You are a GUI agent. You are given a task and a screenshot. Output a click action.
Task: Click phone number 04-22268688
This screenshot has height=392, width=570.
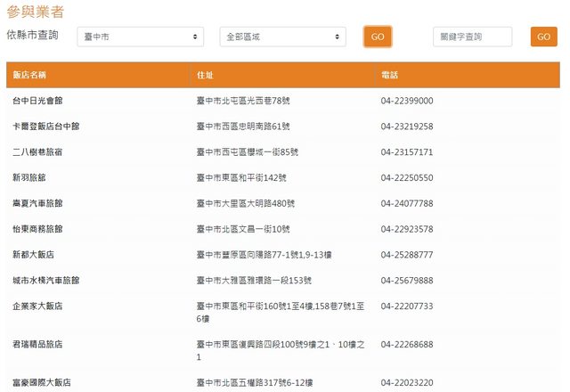pyautogui.click(x=407, y=345)
